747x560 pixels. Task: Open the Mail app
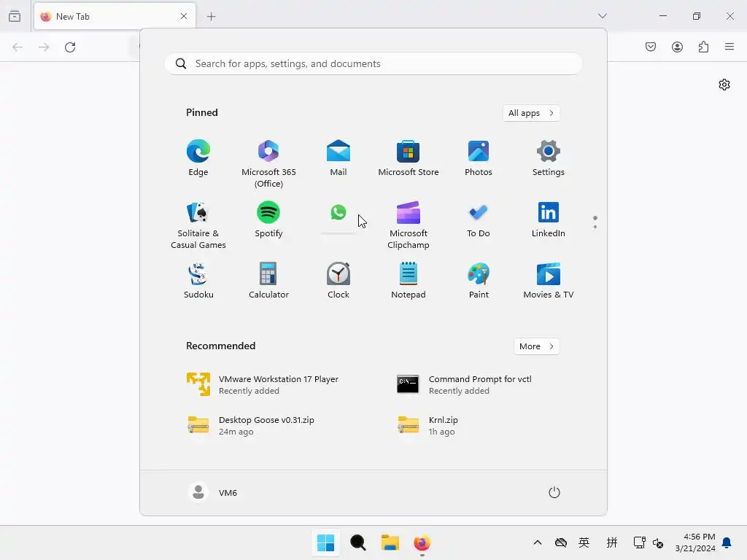(338, 158)
